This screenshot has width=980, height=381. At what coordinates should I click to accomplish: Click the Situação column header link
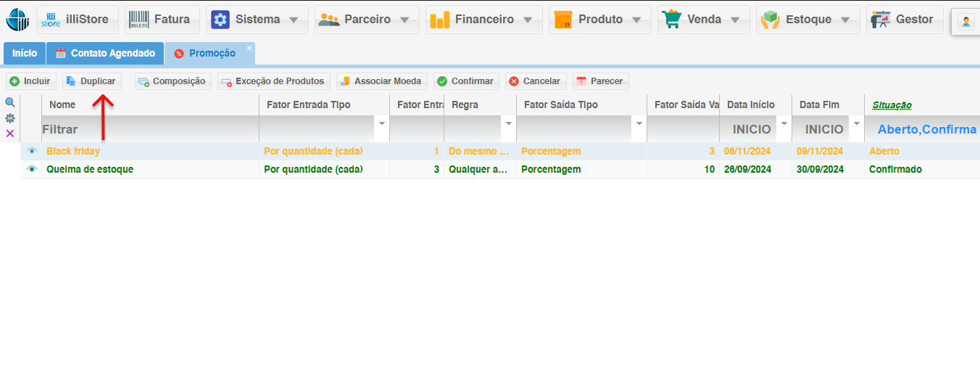tap(892, 105)
